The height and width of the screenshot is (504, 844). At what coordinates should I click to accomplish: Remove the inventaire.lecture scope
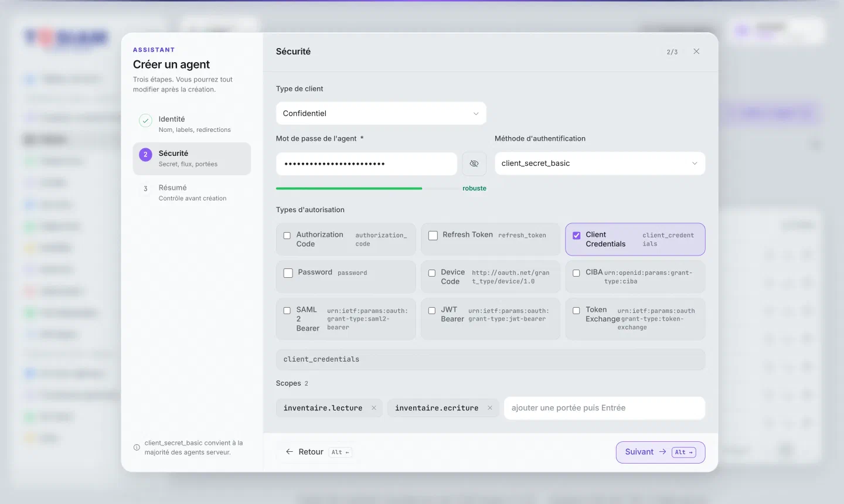374,408
